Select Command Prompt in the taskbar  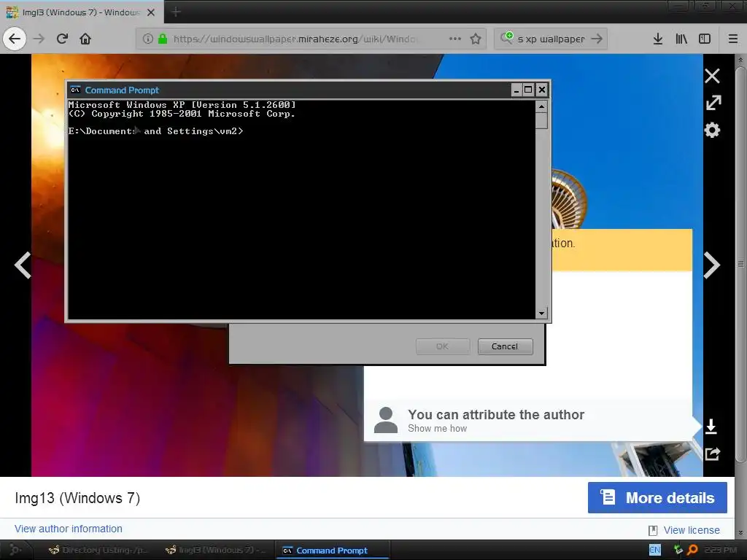pyautogui.click(x=332, y=550)
